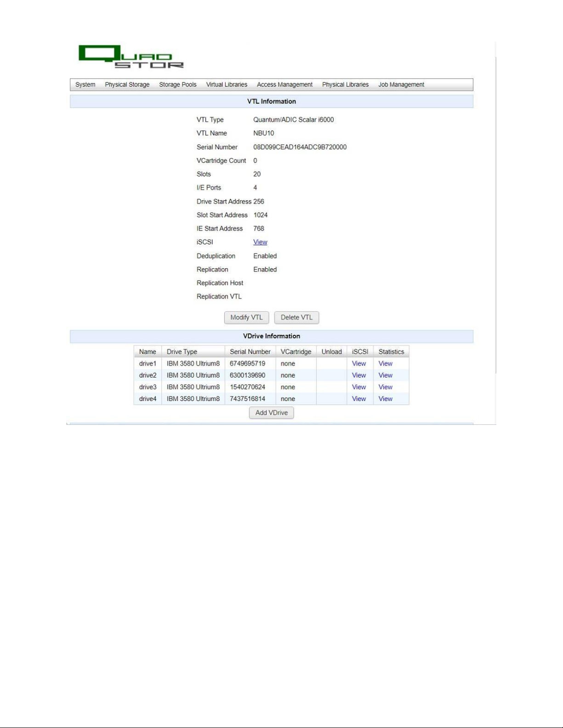563x728 pixels.
Task: Open iSCSI View link for drive2
Action: click(359, 375)
